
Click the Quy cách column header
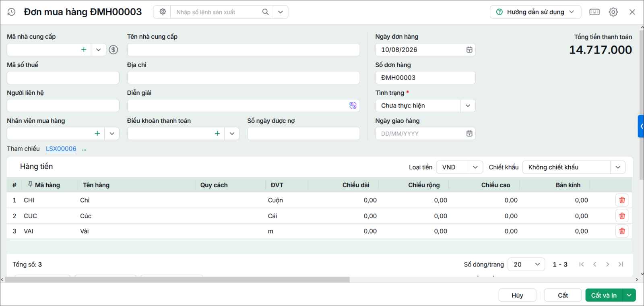click(x=214, y=185)
